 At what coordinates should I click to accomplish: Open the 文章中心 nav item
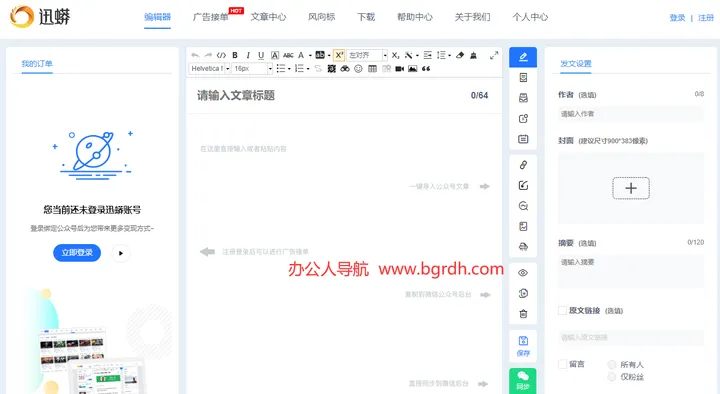[x=268, y=17]
